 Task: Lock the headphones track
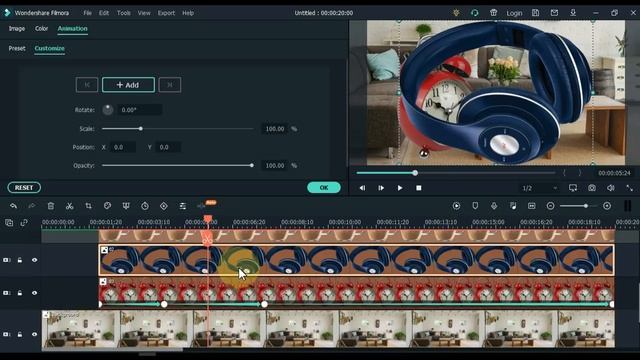[20, 260]
